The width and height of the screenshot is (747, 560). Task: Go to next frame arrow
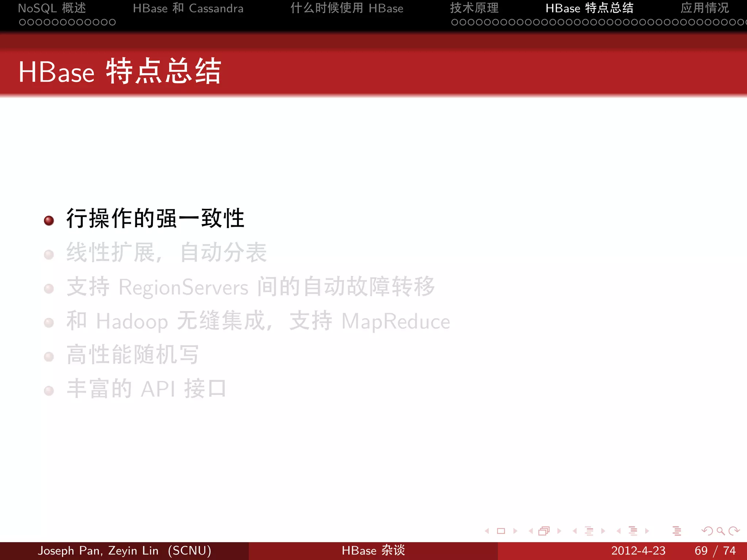click(x=559, y=531)
